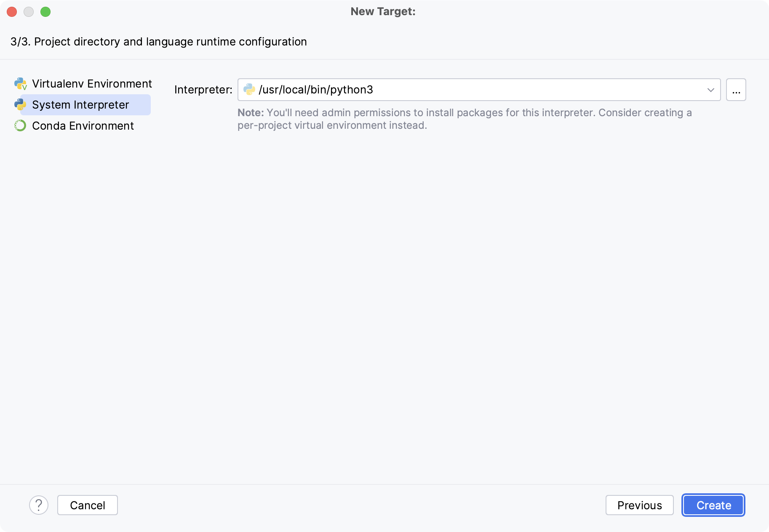This screenshot has width=769, height=532.
Task: Keep System Interpreter selected in the sidebar
Action: 81,104
